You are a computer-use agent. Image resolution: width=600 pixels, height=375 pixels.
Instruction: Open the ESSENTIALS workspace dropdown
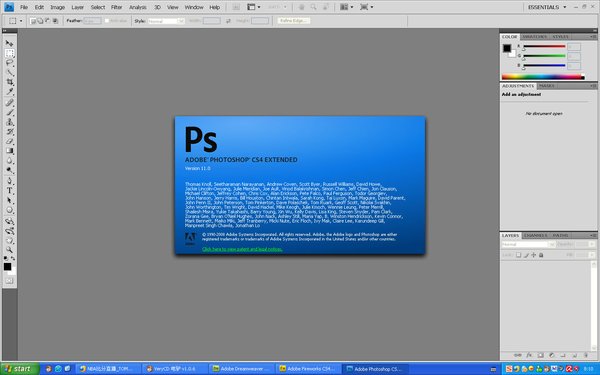[x=547, y=7]
